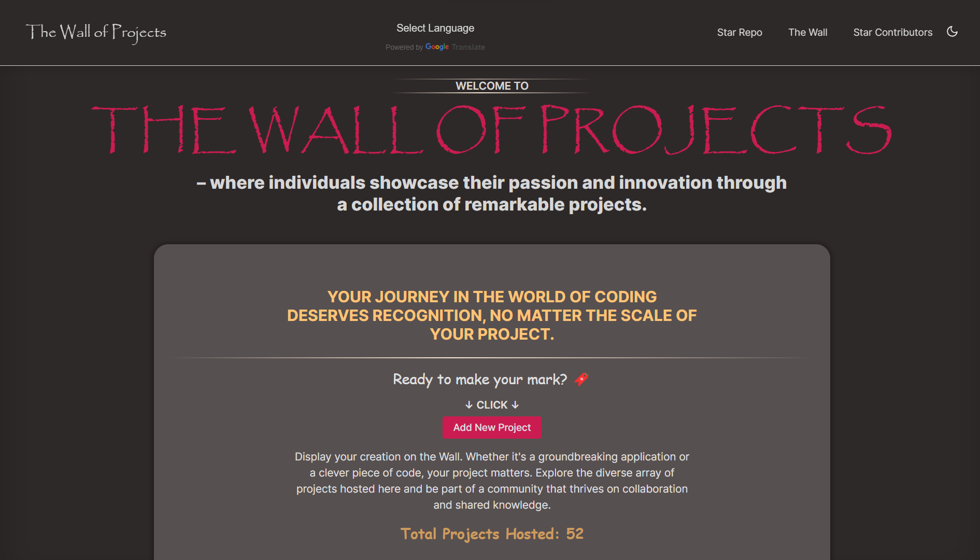The width and height of the screenshot is (980, 560).
Task: Click the rocket emoji next to "Ready to make your mark?"
Action: tap(581, 379)
